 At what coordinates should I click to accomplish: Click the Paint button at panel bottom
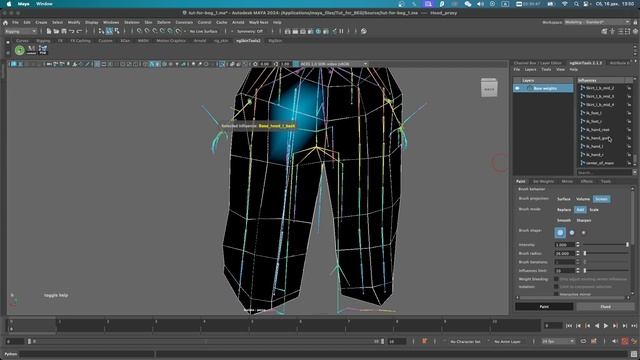coord(544,307)
